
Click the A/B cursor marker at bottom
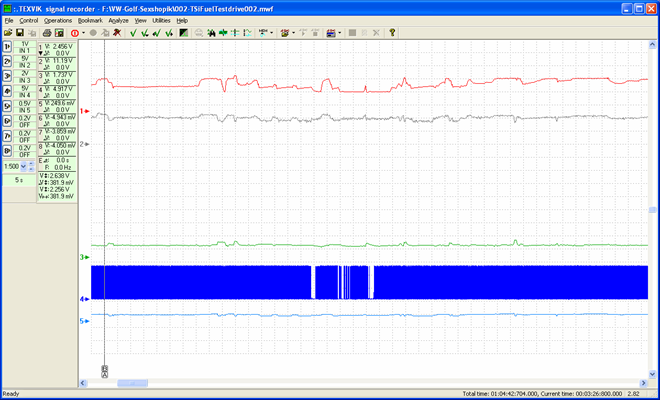[104, 372]
